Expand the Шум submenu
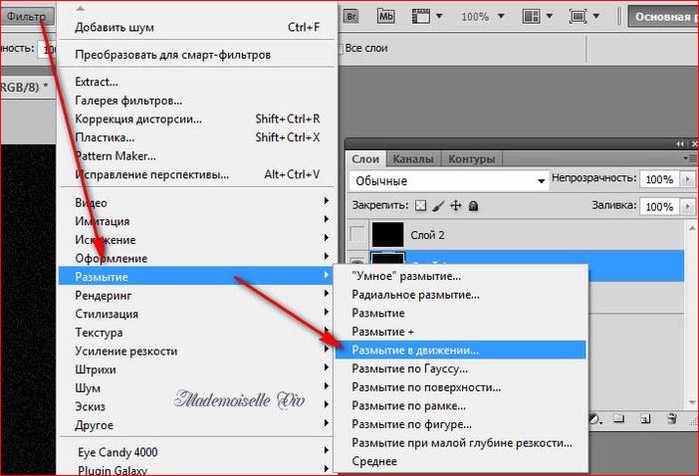Viewport: 699px width, 476px height. 197,388
